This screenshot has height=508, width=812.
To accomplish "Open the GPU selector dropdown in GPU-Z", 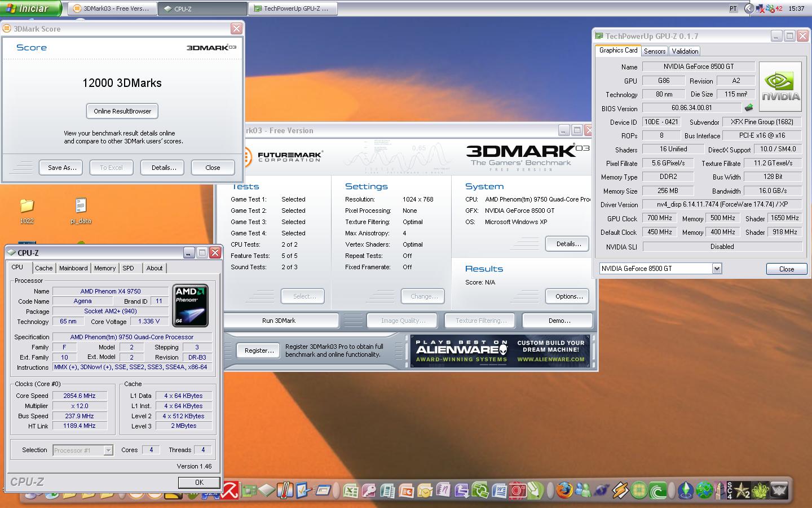I will click(x=716, y=269).
